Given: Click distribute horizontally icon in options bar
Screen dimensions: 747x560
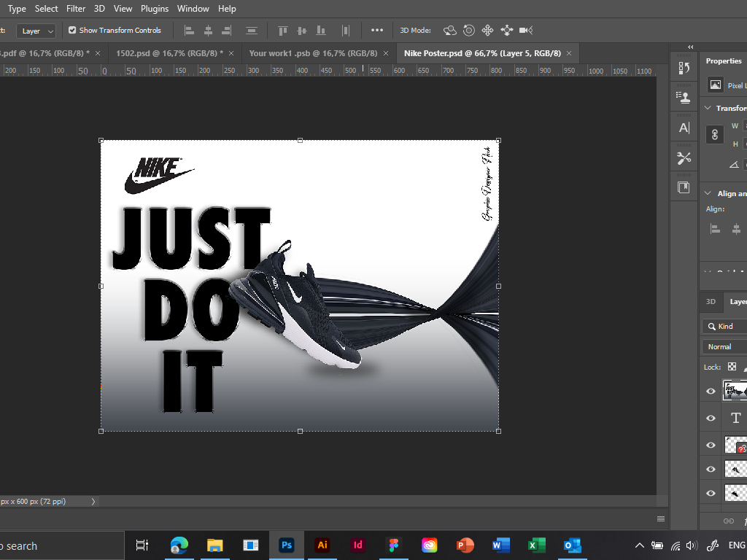Looking at the screenshot, I should pyautogui.click(x=346, y=31).
